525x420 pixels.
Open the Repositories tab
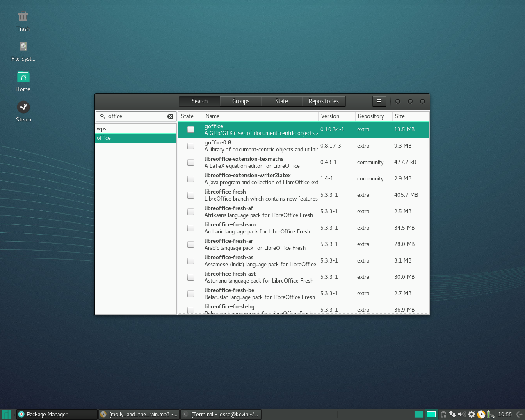point(324,101)
